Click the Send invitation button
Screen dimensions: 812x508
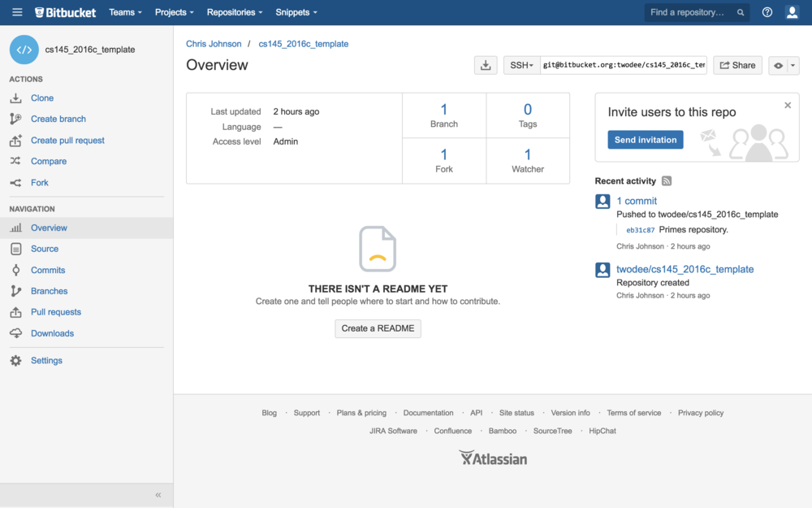(645, 140)
